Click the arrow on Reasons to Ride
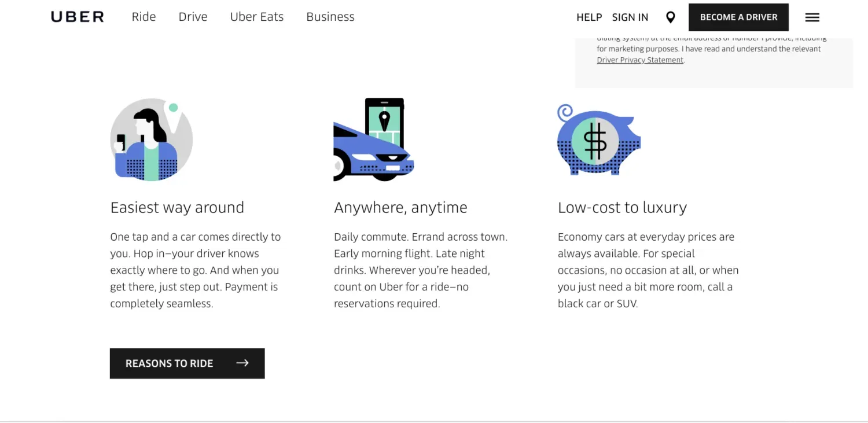This screenshot has height=423, width=868. [x=242, y=363]
